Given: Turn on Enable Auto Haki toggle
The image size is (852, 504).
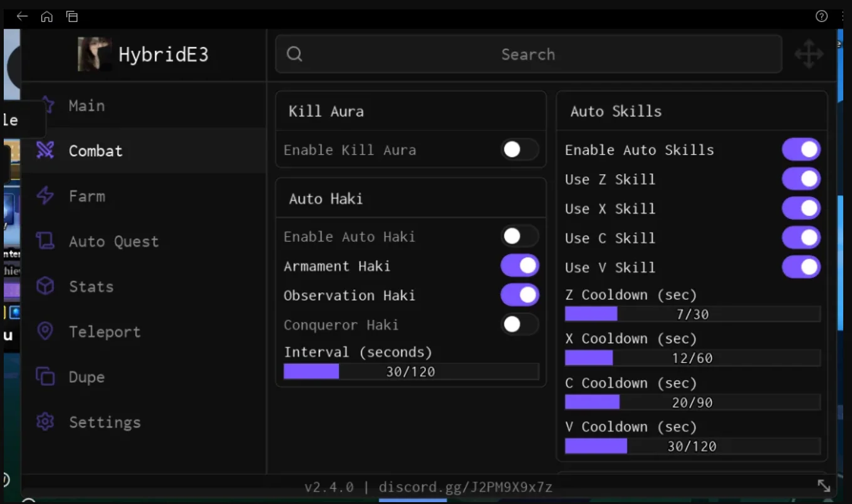Looking at the screenshot, I should click(x=519, y=237).
